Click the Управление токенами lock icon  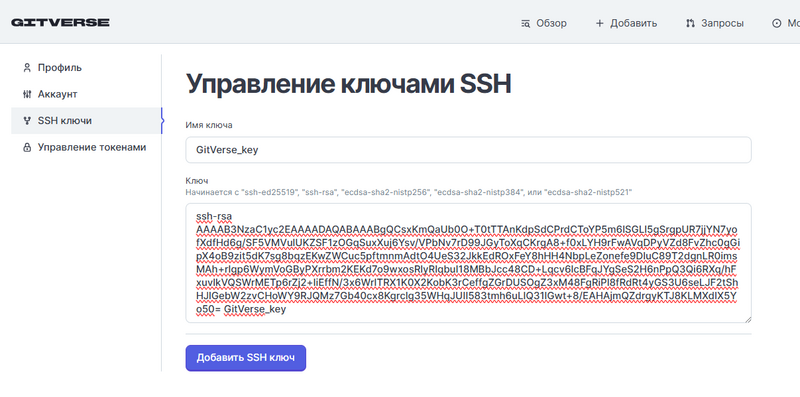pos(27,147)
